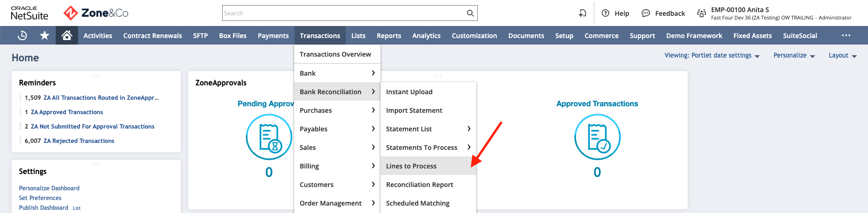Open the SFTP menu
The height and width of the screenshot is (213, 868).
tap(200, 36)
